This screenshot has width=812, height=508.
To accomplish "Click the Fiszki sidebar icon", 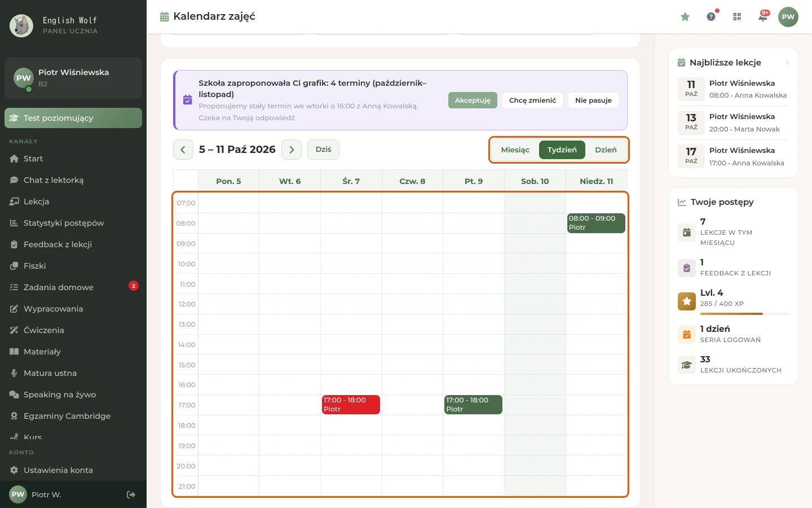I will coord(14,266).
